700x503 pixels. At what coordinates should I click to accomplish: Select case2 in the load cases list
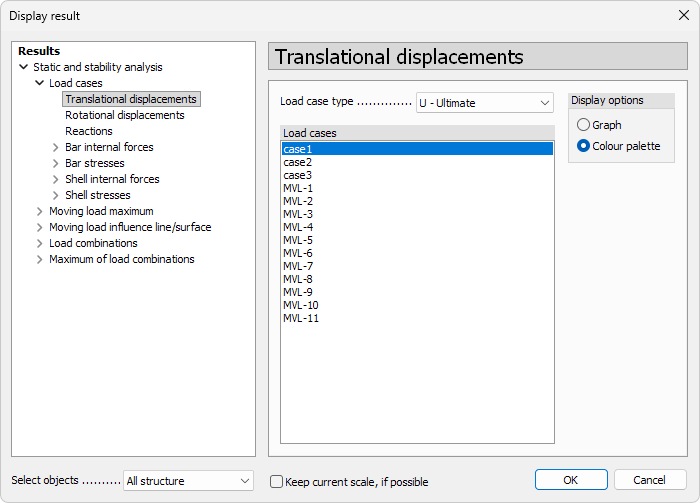point(417,162)
